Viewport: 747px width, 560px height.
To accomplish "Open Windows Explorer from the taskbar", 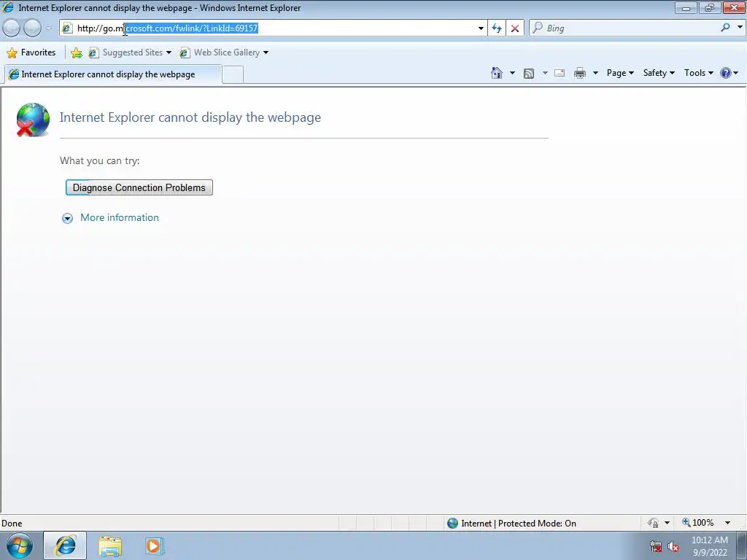I will point(110,546).
